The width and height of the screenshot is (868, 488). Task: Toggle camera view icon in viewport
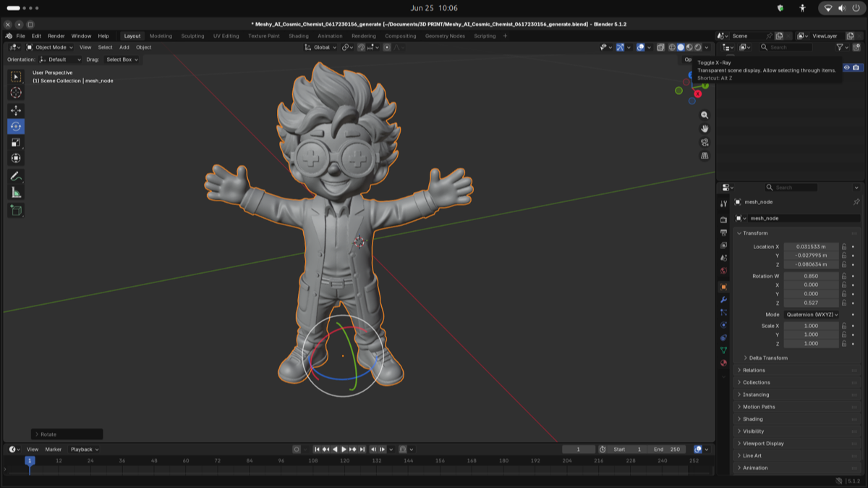click(x=705, y=142)
